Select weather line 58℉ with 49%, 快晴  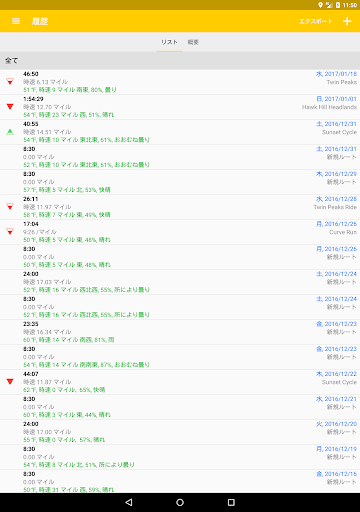[x=67, y=215]
